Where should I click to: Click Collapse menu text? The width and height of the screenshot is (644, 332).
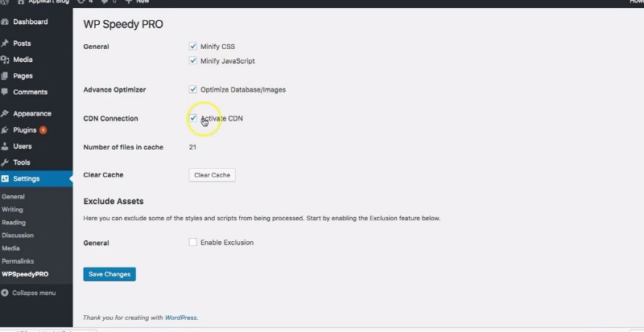point(34,293)
